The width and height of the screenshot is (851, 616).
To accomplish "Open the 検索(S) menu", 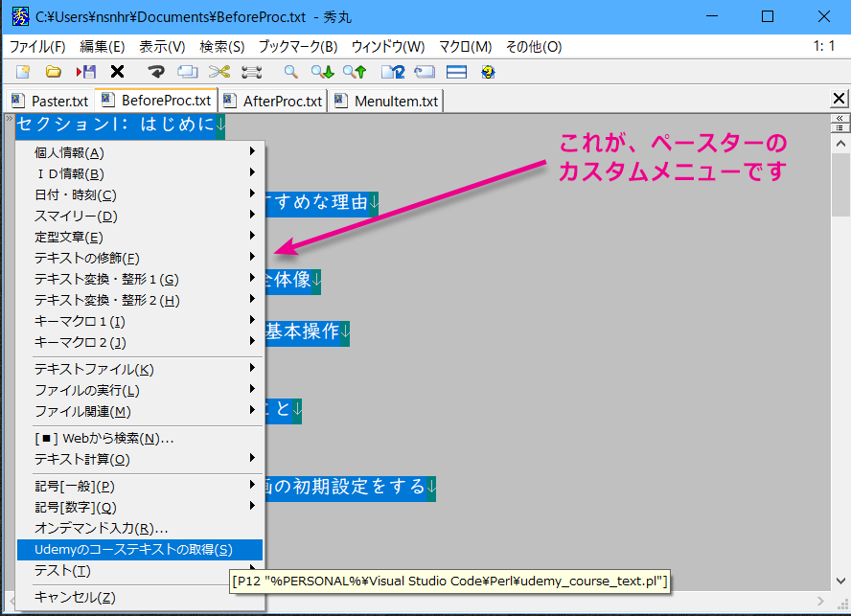I will (x=222, y=47).
